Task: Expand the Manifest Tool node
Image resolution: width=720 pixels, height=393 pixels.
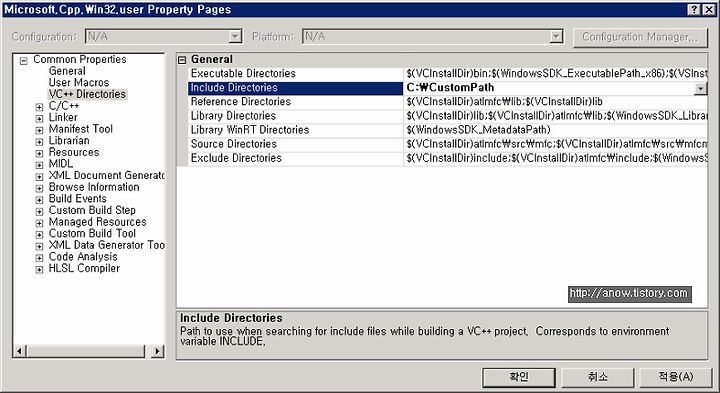Action: 39,130
